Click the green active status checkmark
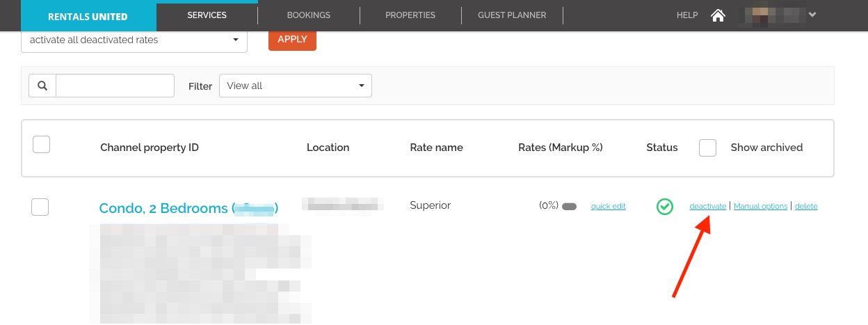 [x=665, y=206]
